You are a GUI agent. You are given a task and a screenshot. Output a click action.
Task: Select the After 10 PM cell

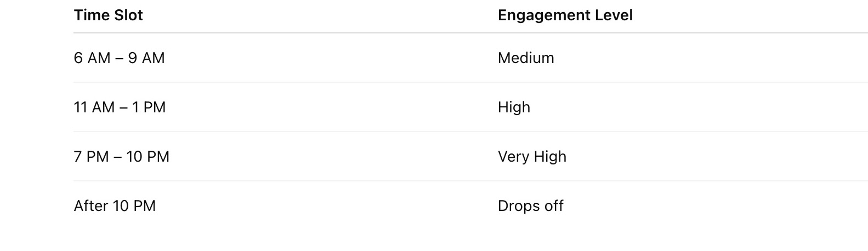pos(115,206)
